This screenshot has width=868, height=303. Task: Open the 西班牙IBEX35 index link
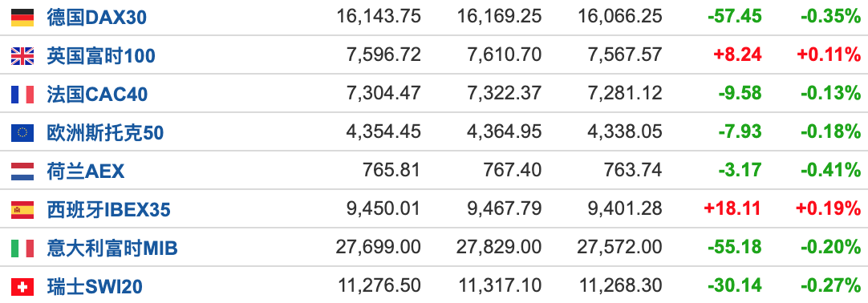click(x=108, y=209)
